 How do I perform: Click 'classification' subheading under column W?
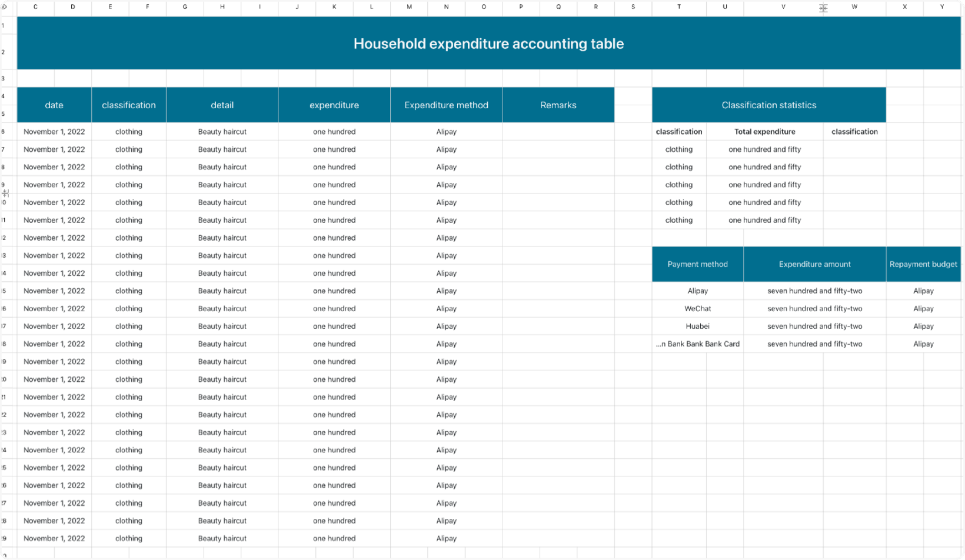(x=854, y=132)
